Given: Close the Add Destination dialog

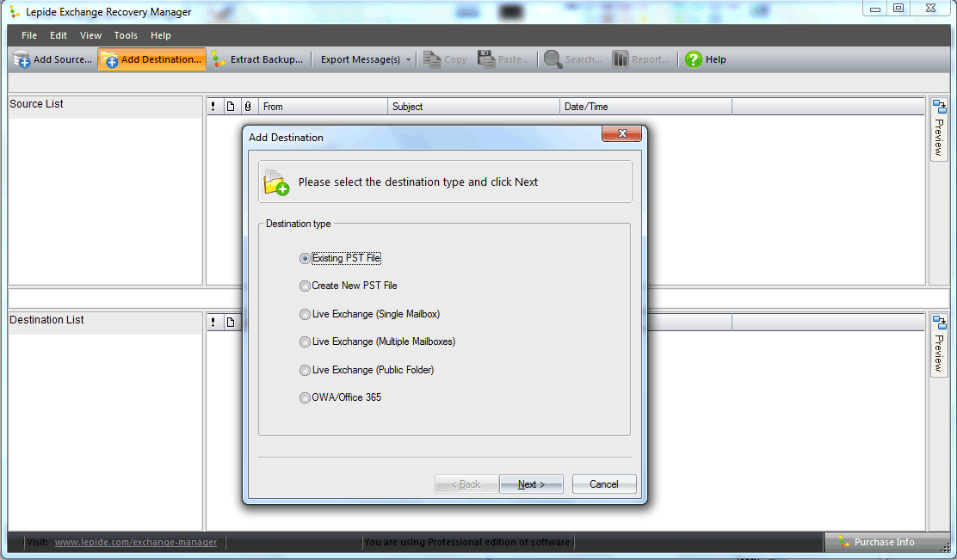Looking at the screenshot, I should 621,133.
